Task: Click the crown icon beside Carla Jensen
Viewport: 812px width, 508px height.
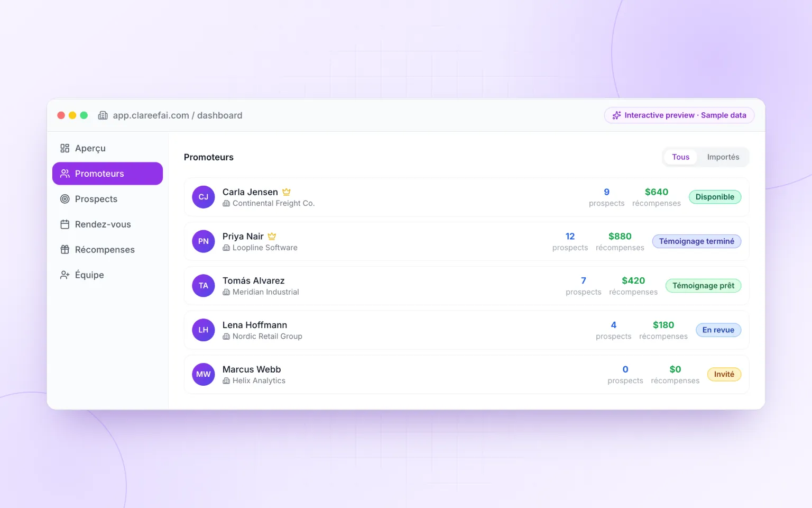Action: (287, 192)
